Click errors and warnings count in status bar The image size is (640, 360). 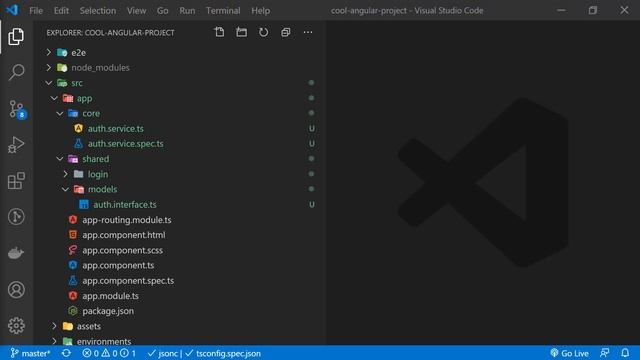click(x=100, y=353)
